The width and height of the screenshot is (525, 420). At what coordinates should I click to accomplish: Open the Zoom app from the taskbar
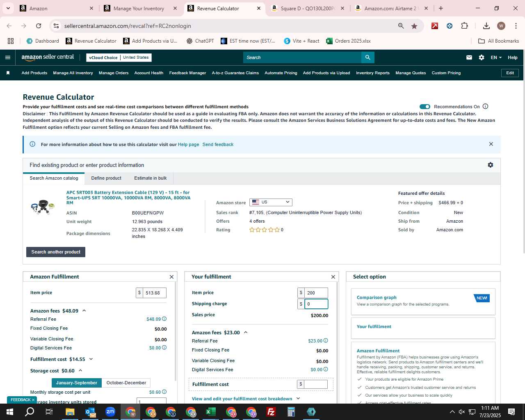tap(110, 412)
